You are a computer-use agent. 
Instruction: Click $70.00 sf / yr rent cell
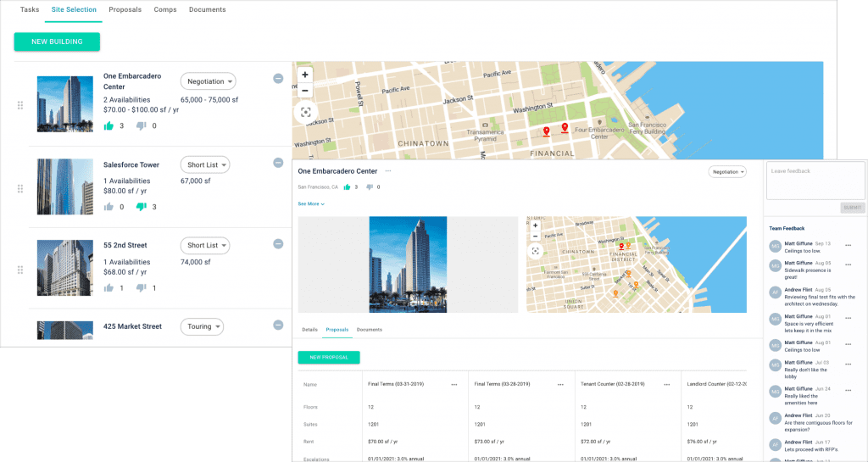(x=382, y=443)
